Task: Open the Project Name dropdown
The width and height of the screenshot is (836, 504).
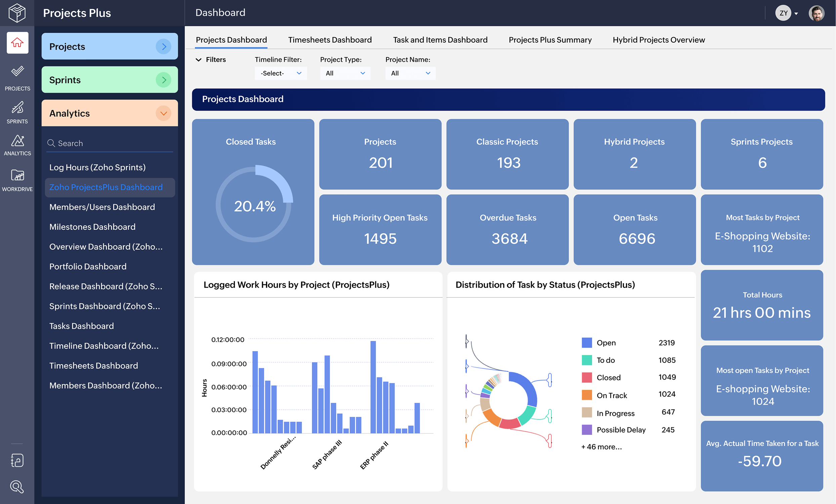Action: [x=410, y=73]
